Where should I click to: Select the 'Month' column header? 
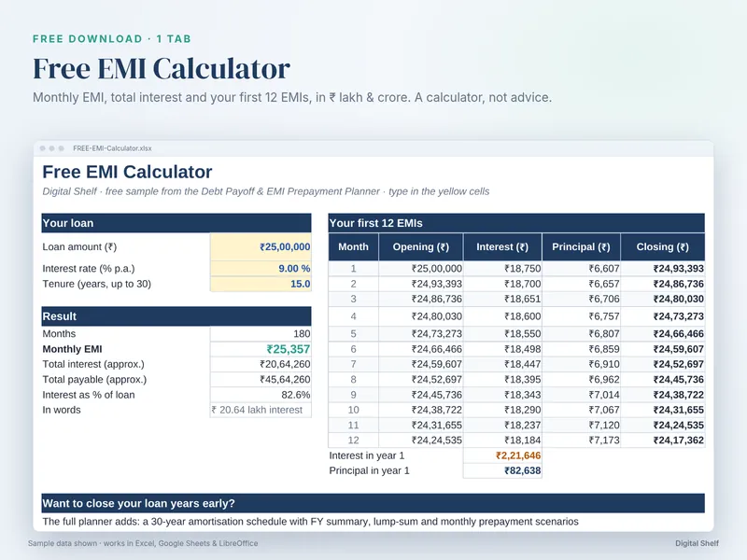[x=354, y=246]
